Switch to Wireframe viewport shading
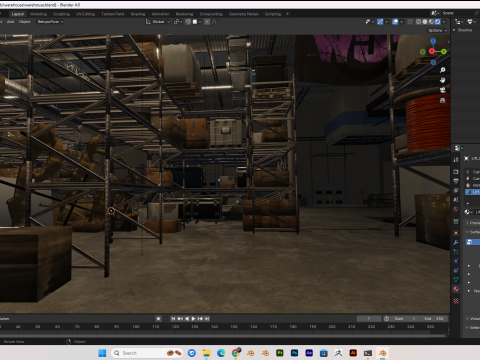The height and width of the screenshot is (360, 480). 418,22
